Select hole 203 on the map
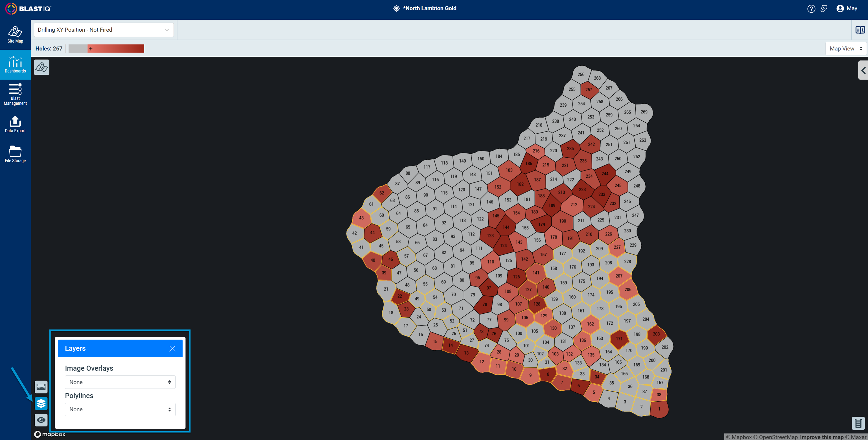Image resolution: width=868 pixels, height=440 pixels. [x=656, y=334]
